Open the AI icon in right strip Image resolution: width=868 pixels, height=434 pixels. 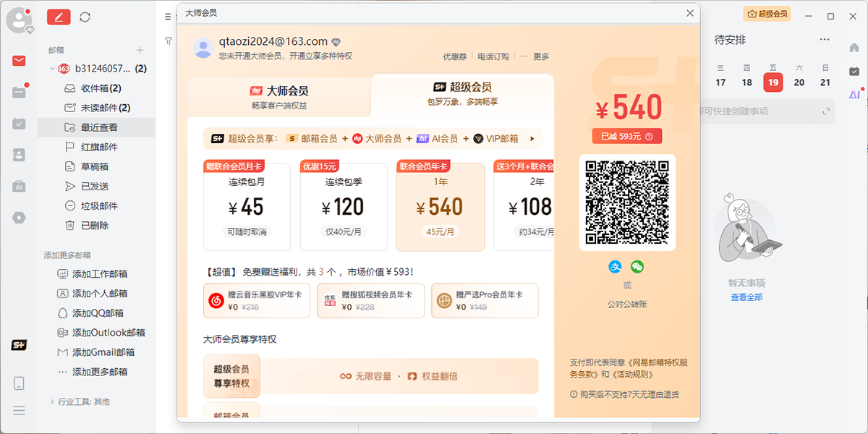pyautogui.click(x=854, y=95)
